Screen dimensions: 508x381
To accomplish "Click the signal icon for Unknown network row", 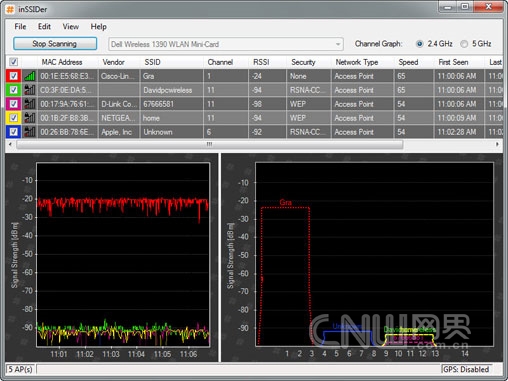I will click(30, 132).
